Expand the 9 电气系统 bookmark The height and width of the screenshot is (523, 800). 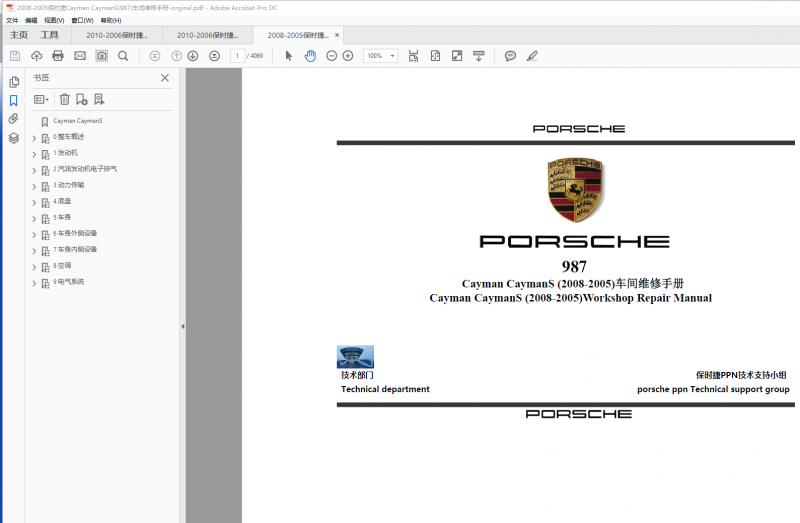pos(34,283)
